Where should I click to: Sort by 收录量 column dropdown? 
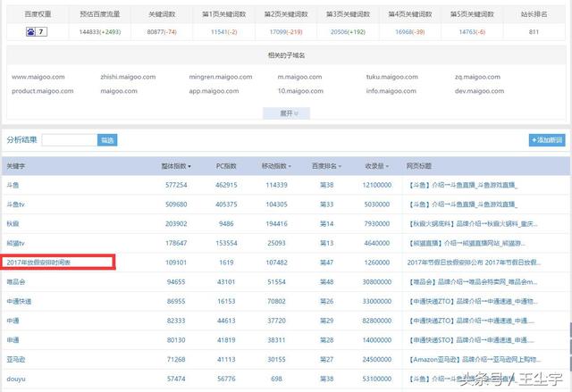click(387, 166)
